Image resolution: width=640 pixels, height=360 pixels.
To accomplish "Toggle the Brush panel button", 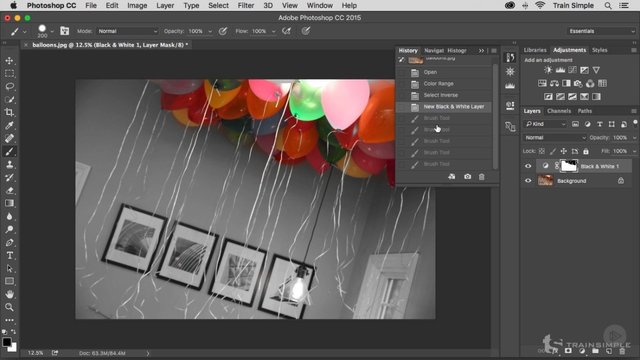I will [64, 31].
